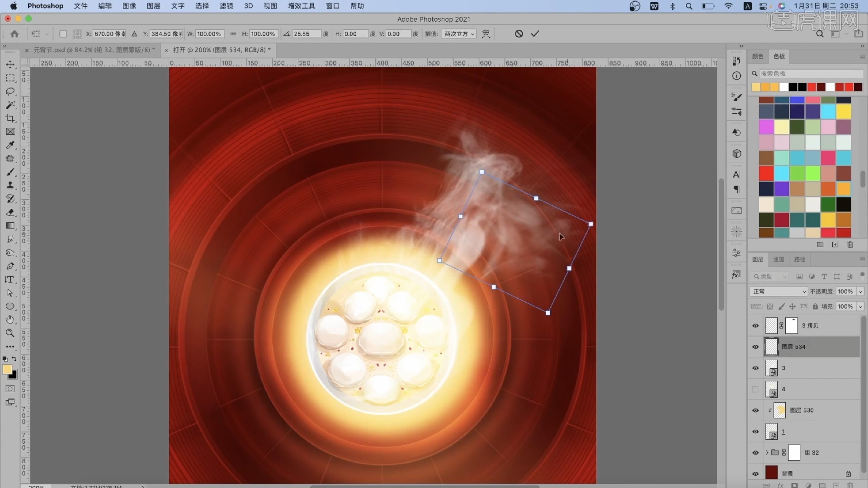Open the layer filter type dropdown 类型
This screenshot has width=868, height=488.
pyautogui.click(x=770, y=277)
